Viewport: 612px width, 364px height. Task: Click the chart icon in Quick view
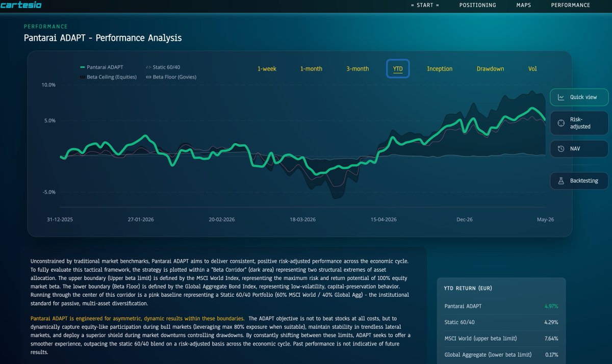tap(561, 97)
